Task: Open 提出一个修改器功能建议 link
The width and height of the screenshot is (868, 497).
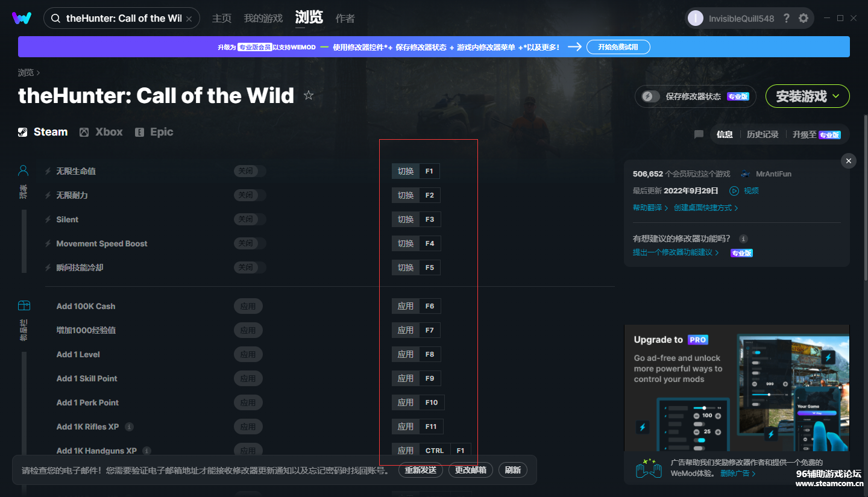Action: 675,252
